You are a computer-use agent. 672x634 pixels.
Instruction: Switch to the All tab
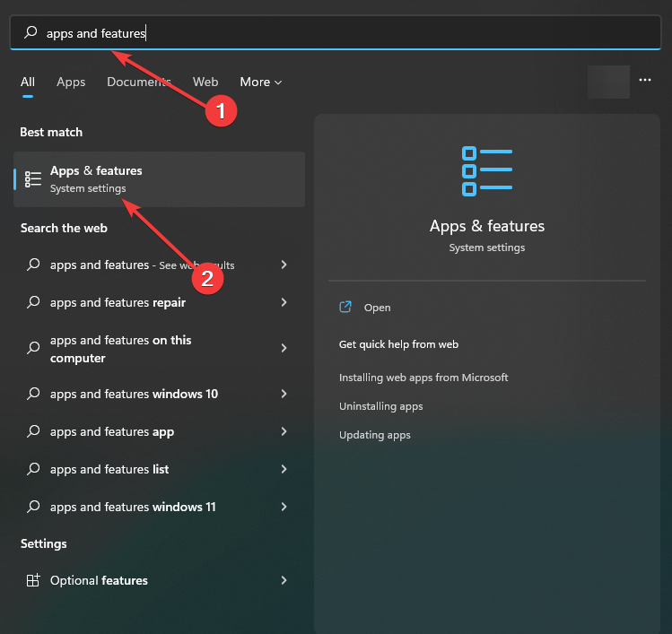coord(28,82)
